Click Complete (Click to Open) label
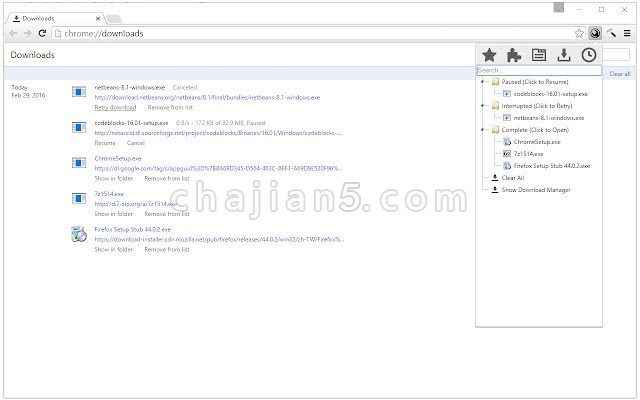640x400 pixels. point(535,130)
